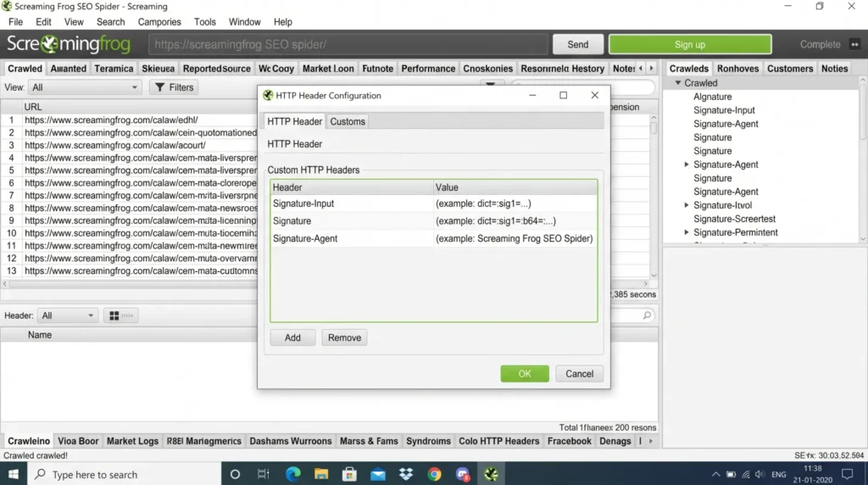
Task: Select Customers tab in right panel
Action: coord(789,69)
